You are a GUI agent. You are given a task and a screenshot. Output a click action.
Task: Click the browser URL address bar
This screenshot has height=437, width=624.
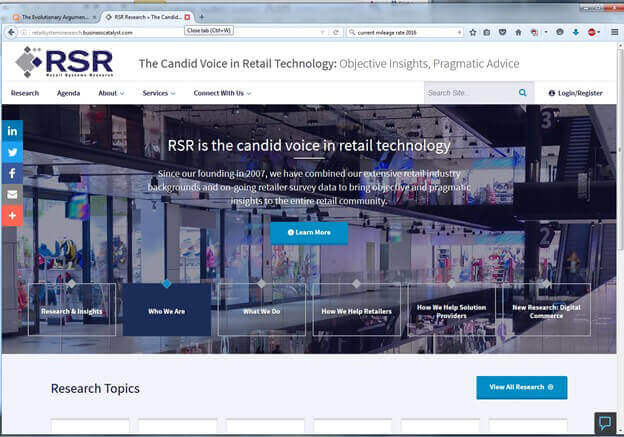pyautogui.click(x=171, y=32)
